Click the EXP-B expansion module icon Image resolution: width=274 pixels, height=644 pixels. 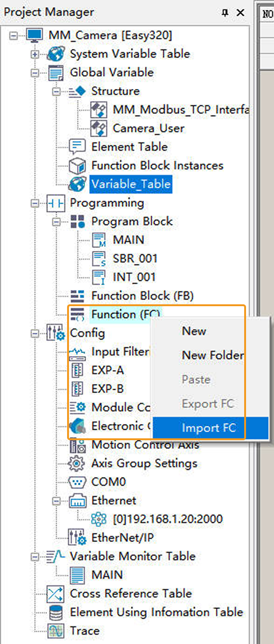tap(77, 389)
